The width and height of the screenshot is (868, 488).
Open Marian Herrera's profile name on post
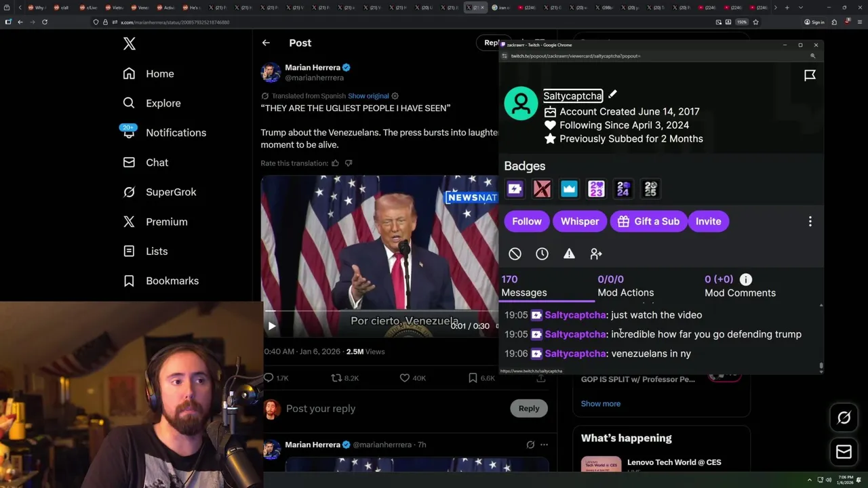[312, 68]
